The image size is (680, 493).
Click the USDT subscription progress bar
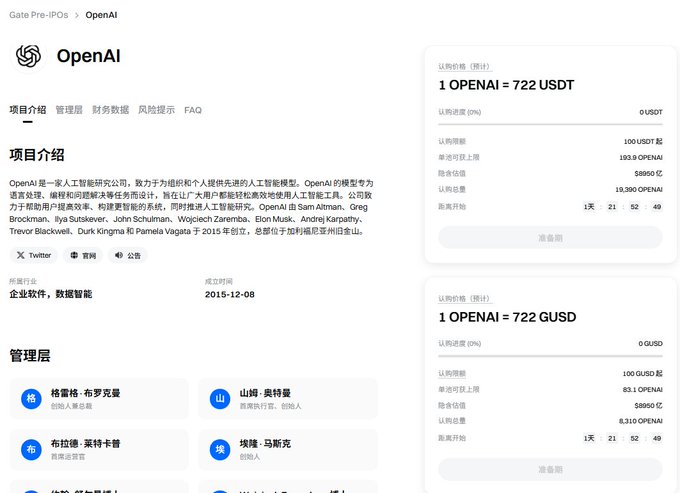coord(550,124)
